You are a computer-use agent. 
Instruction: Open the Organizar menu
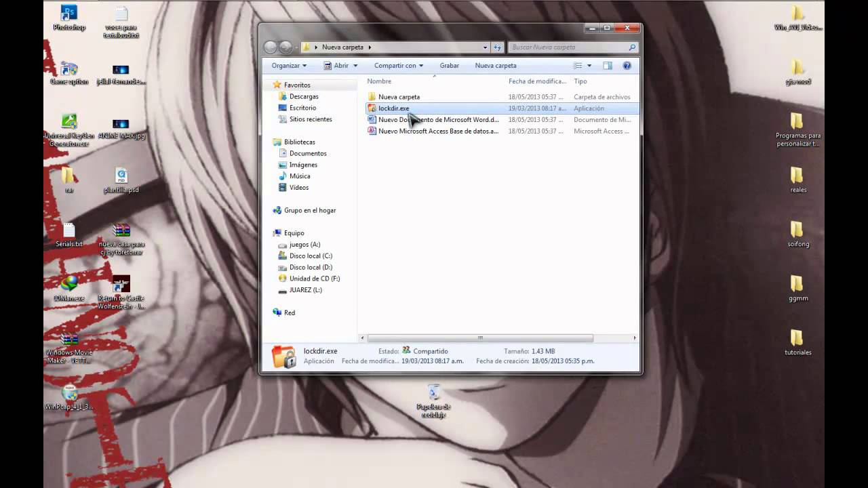(289, 66)
